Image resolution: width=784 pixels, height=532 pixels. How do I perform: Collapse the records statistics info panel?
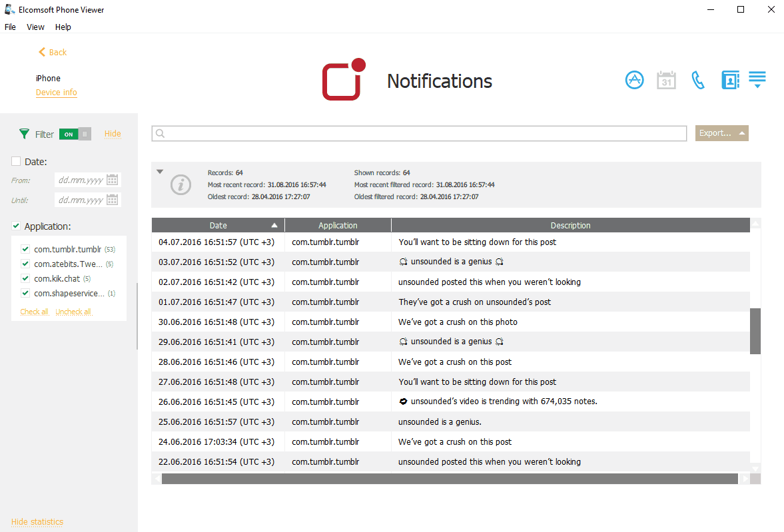(x=160, y=172)
